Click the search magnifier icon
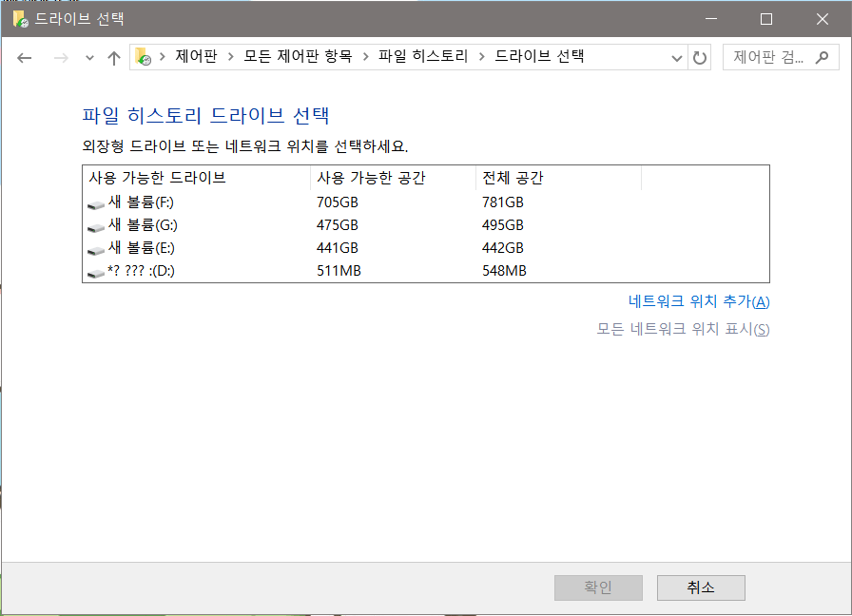The width and height of the screenshot is (852, 616). click(x=823, y=57)
